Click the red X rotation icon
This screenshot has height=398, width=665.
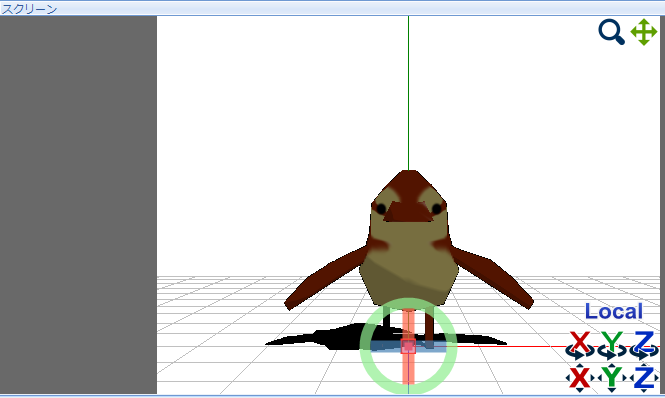(580, 345)
